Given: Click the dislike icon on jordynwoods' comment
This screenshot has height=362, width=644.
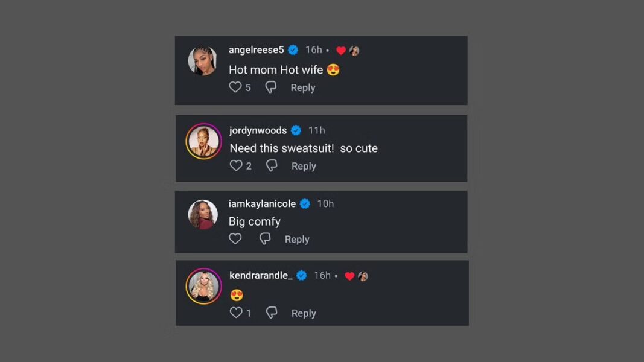Looking at the screenshot, I should tap(271, 165).
